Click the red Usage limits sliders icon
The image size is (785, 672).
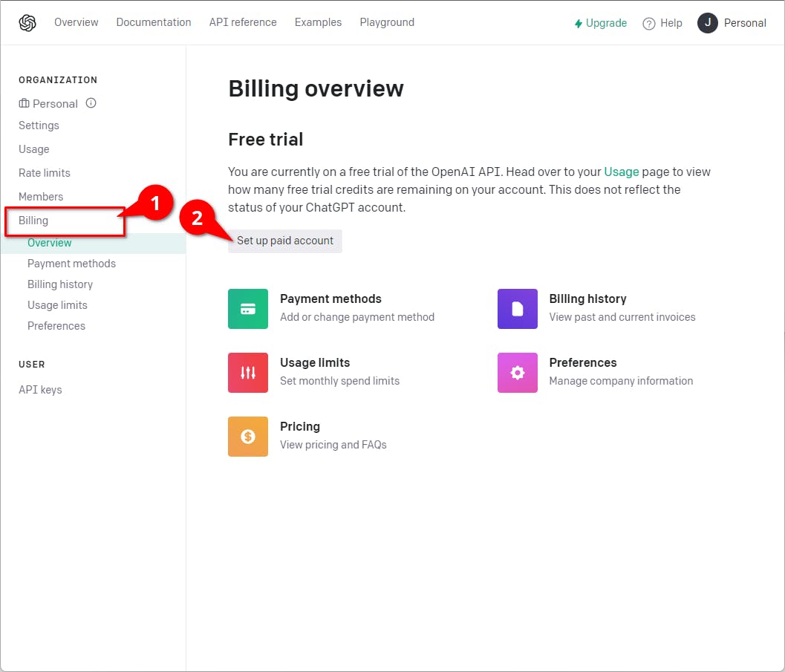point(248,373)
